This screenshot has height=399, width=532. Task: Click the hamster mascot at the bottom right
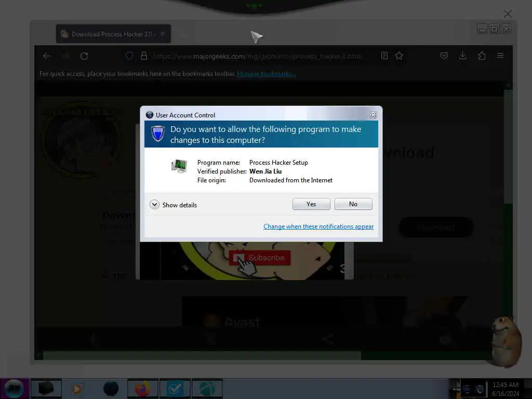tap(506, 342)
